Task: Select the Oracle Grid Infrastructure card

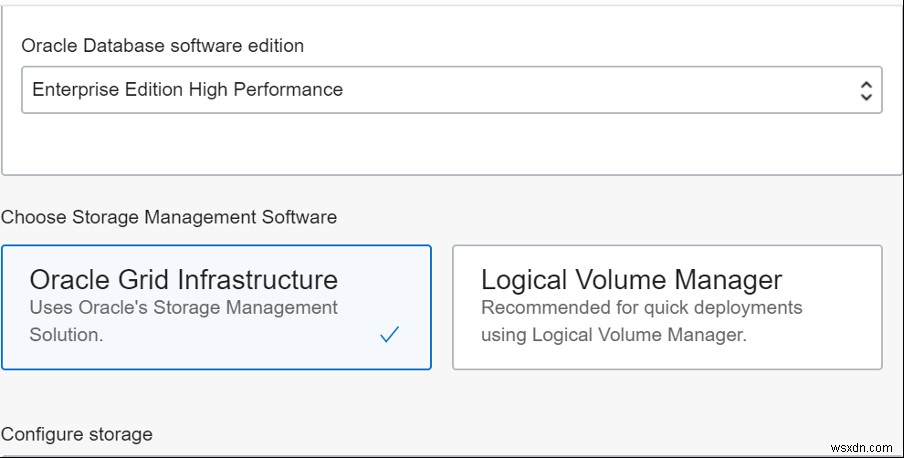Action: pyautogui.click(x=216, y=307)
